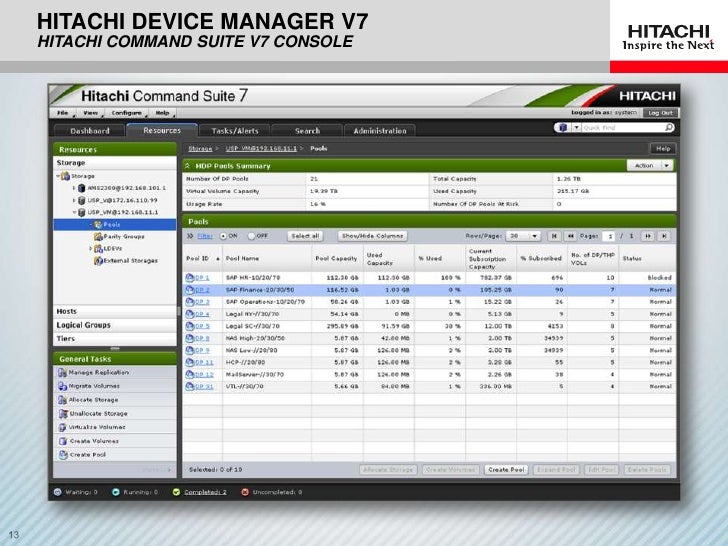Collapse the HDP Pools Summary panel
728x546 pixels.
(188, 166)
